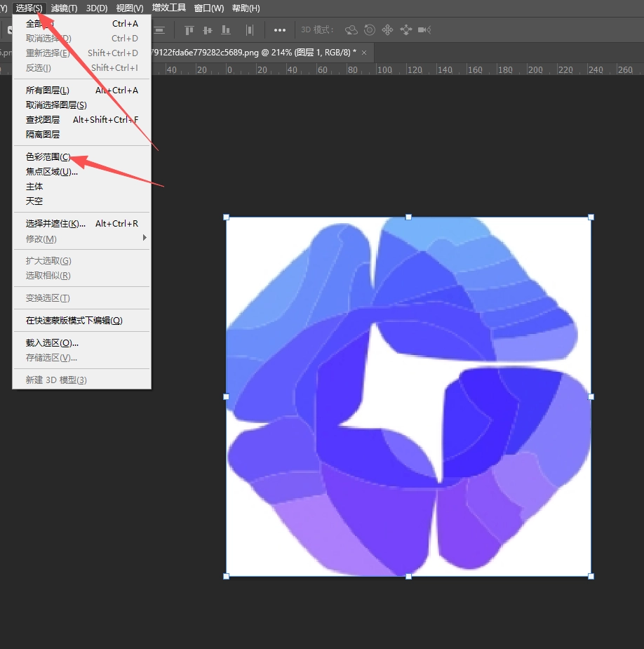This screenshot has height=649, width=644.
Task: Select the 3D orbit rotate icon
Action: tap(351, 30)
